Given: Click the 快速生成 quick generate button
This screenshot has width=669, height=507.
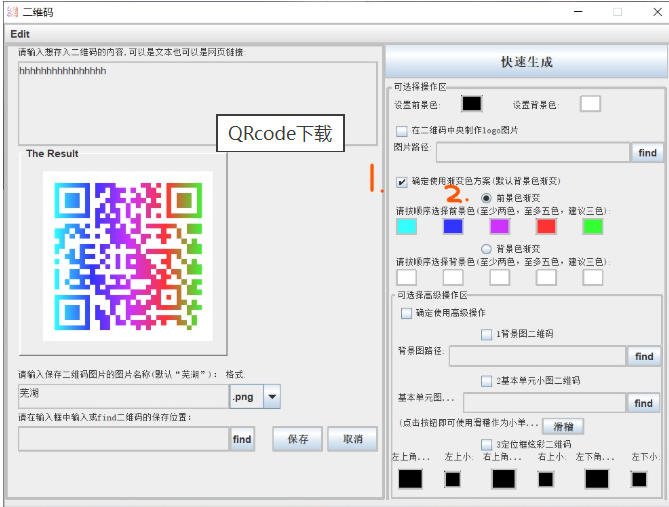Looking at the screenshot, I should coord(526,62).
